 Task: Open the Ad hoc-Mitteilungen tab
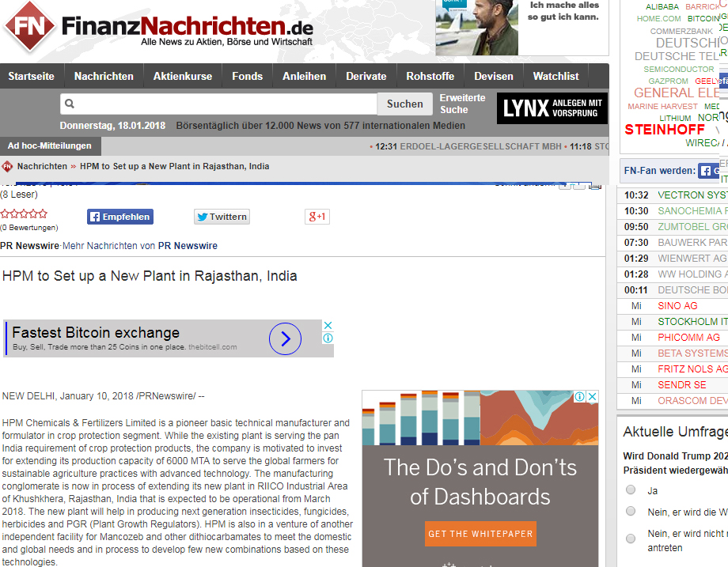click(x=50, y=146)
